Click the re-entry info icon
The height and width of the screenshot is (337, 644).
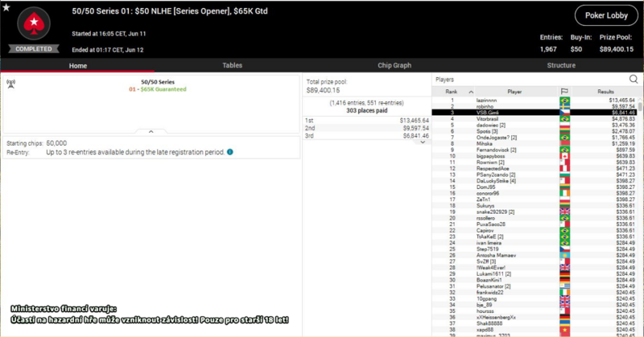tap(230, 152)
